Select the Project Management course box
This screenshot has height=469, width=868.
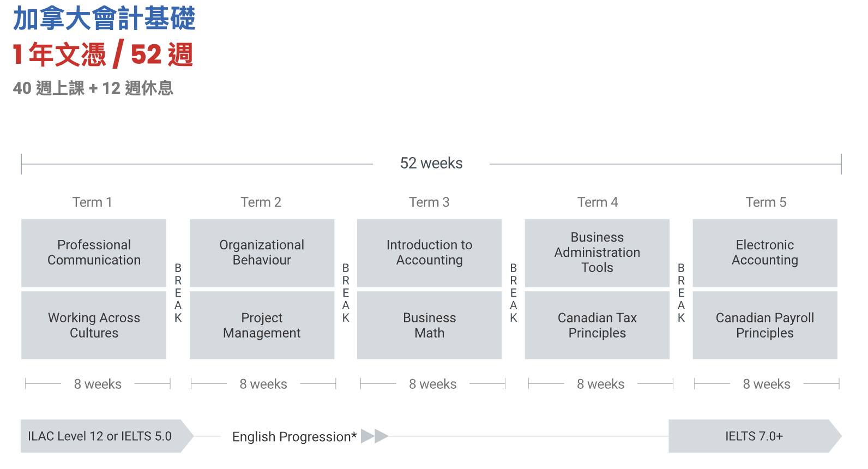point(262,325)
